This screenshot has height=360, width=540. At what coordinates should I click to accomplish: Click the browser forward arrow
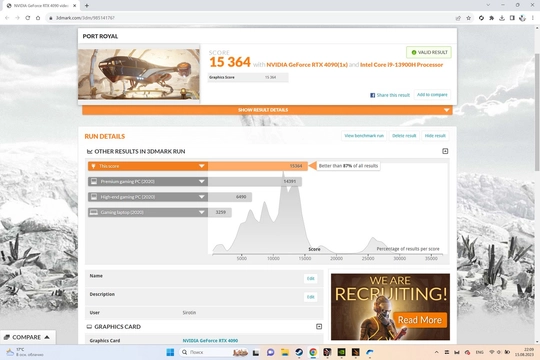pos(17,18)
